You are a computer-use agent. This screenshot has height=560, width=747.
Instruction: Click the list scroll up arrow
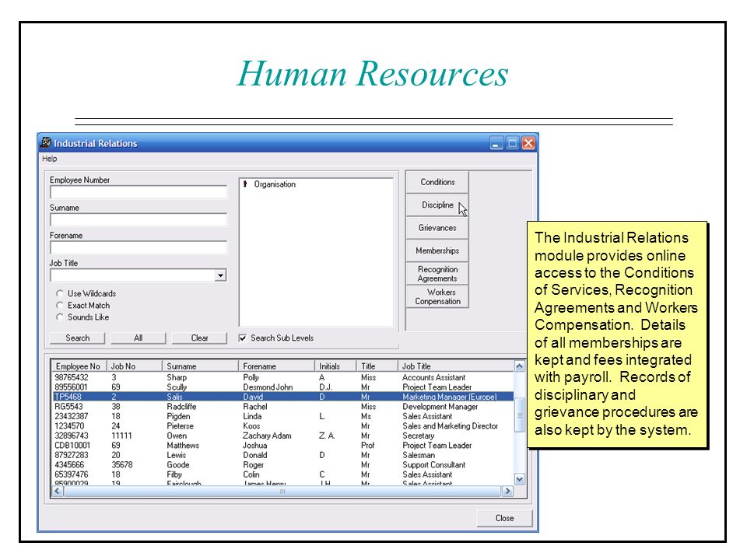click(x=520, y=366)
